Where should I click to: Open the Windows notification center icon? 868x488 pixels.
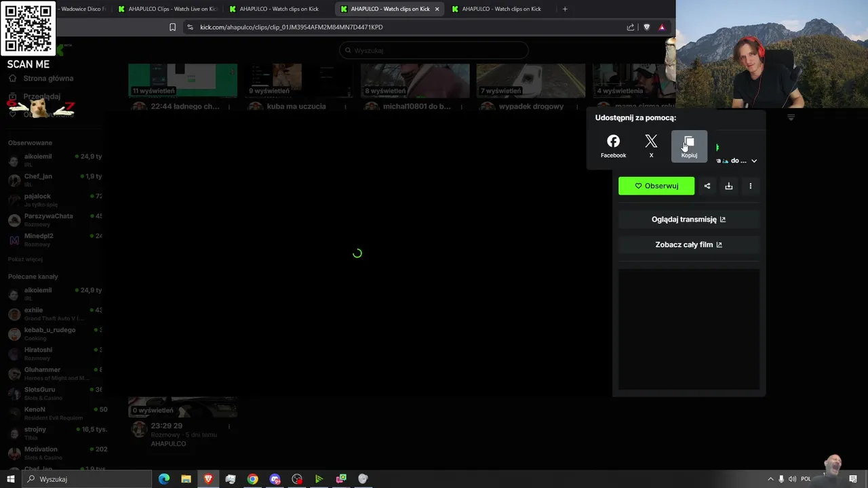[x=853, y=479]
